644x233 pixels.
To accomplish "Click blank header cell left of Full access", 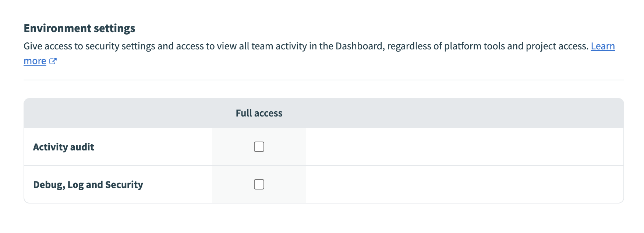I will tap(118, 113).
